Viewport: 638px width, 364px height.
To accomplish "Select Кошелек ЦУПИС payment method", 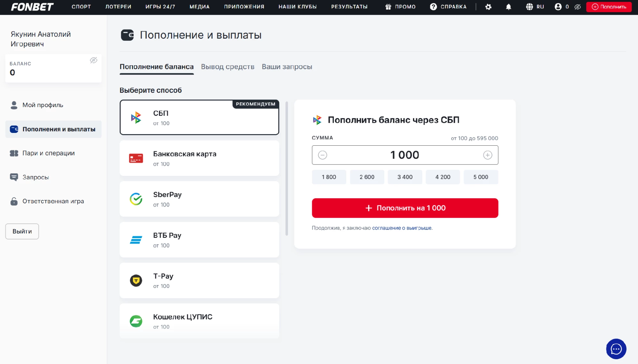I will (199, 321).
